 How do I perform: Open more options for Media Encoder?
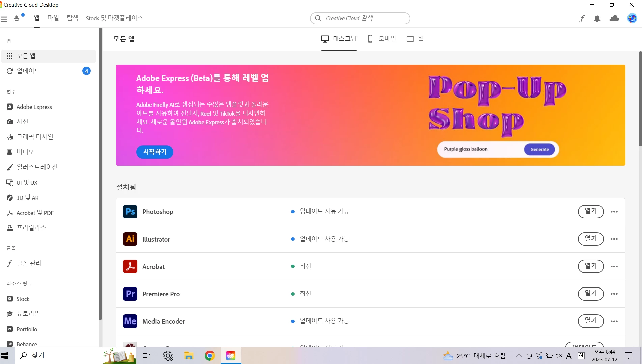coord(614,321)
